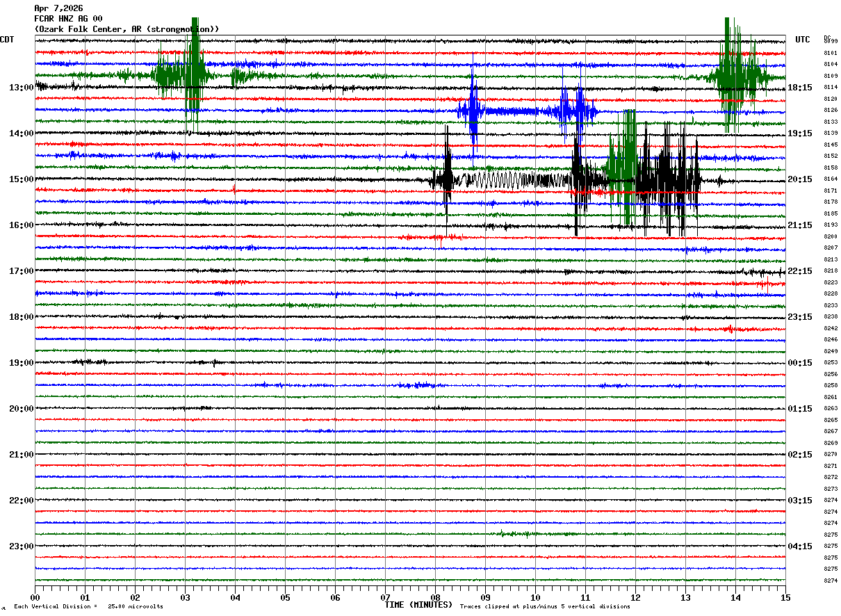The width and height of the screenshot is (841, 616).
Task: Click the UTC timezone header
Action: [803, 40]
